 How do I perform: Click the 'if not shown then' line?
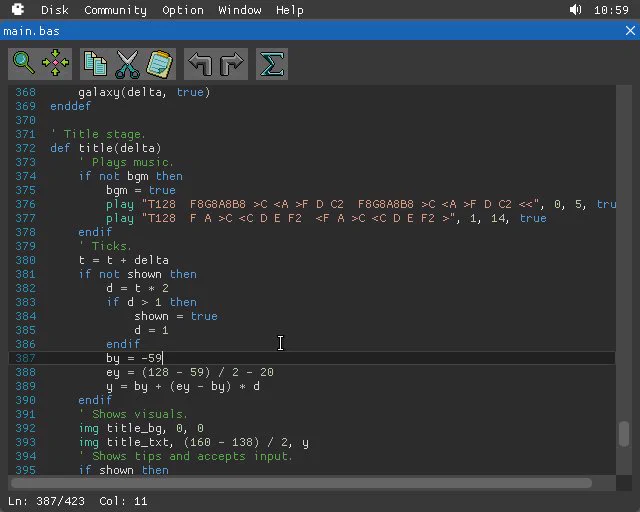[138, 274]
